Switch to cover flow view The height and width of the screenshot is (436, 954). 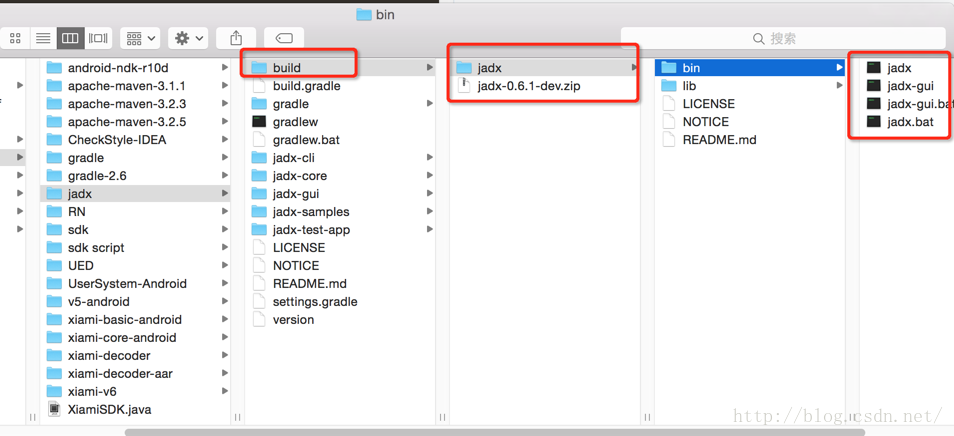97,38
